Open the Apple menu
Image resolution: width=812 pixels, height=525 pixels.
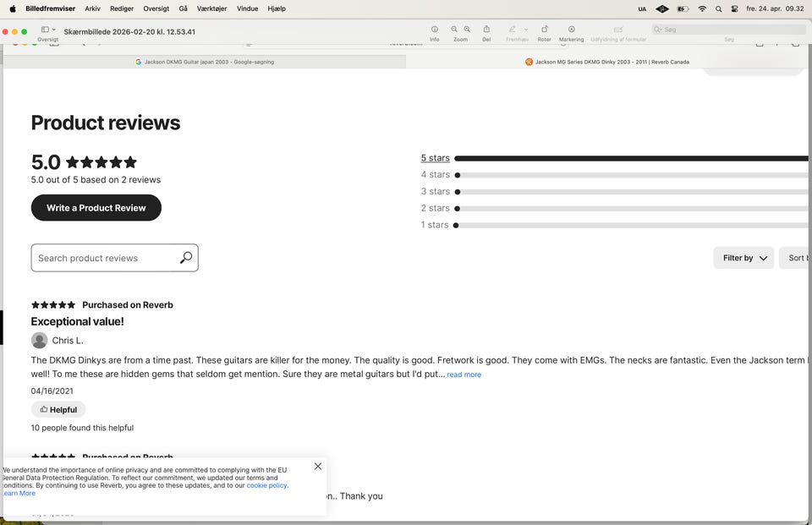[13, 8]
